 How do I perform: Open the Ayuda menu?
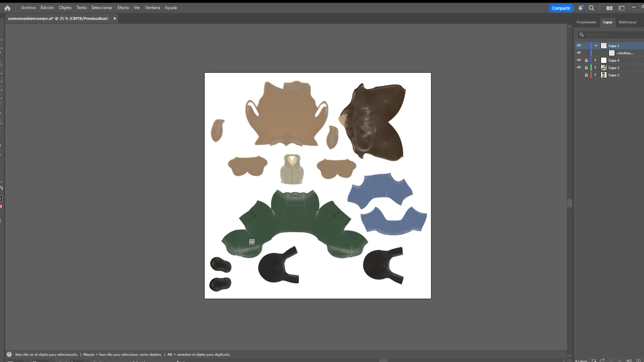(171, 8)
